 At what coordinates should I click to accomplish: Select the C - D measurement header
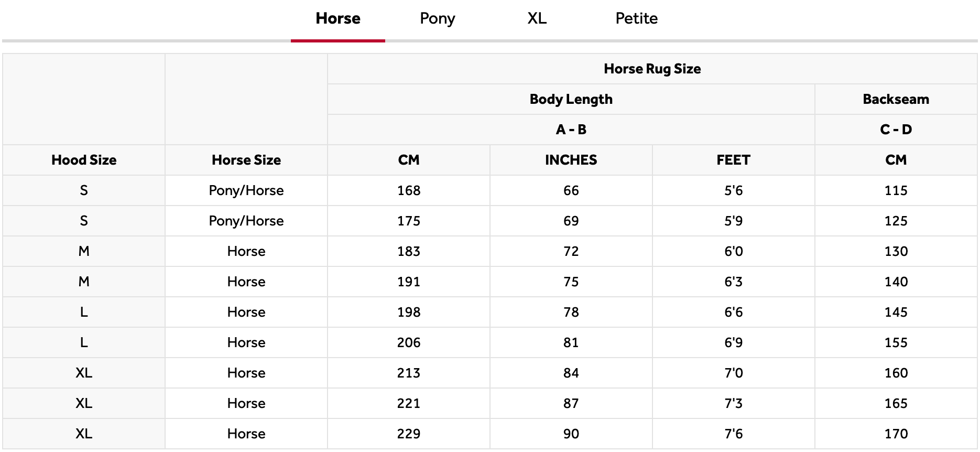click(896, 130)
